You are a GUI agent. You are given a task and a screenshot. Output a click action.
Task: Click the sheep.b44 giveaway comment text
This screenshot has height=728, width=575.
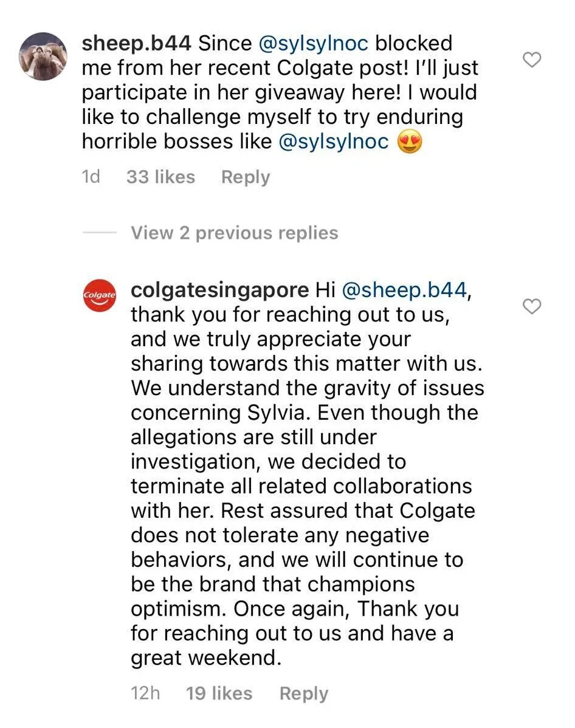pyautogui.click(x=280, y=92)
